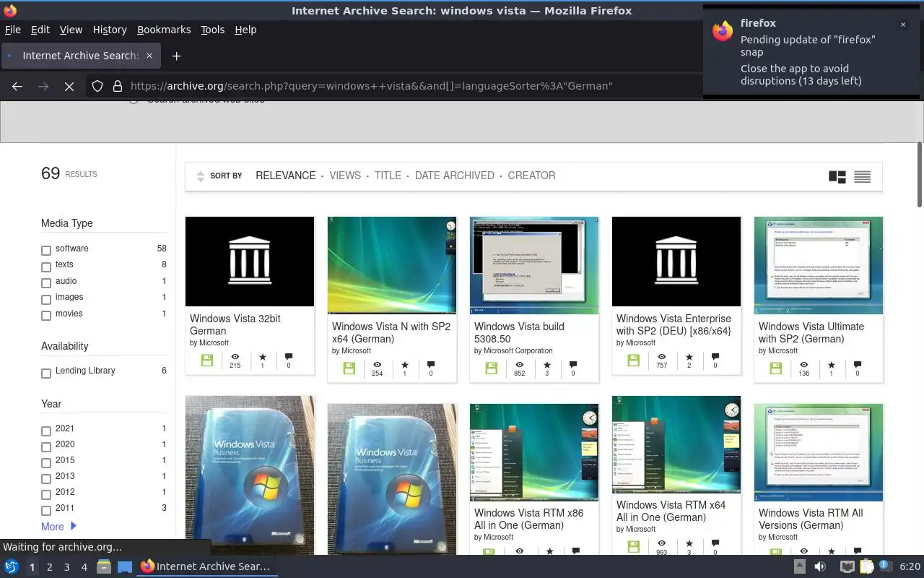Select Firefox window in taskbar
The image size is (924, 578).
tap(206, 566)
